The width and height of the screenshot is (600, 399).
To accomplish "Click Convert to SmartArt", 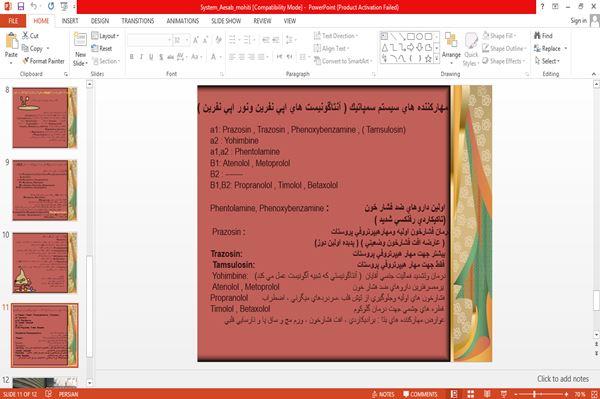I will coord(343,61).
